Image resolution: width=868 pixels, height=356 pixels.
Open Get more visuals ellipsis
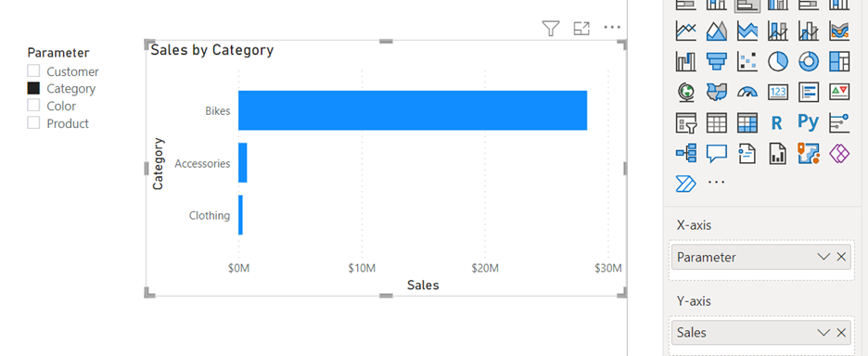pyautogui.click(x=716, y=182)
